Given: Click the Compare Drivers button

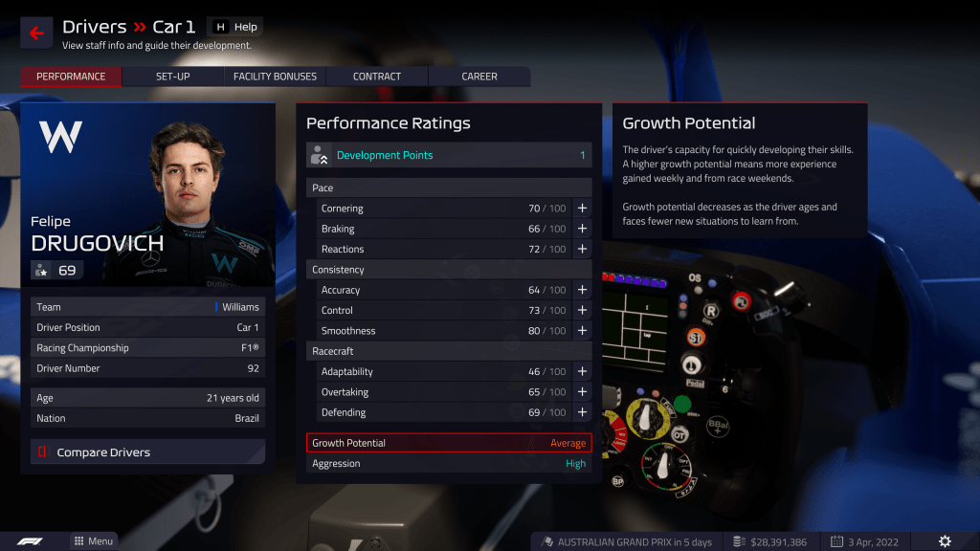Looking at the screenshot, I should coord(147,452).
